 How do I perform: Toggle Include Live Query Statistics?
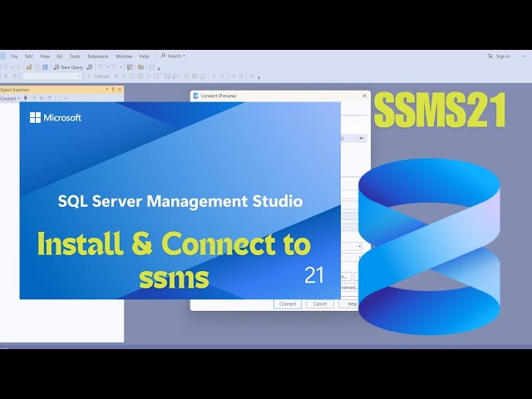pos(167,76)
